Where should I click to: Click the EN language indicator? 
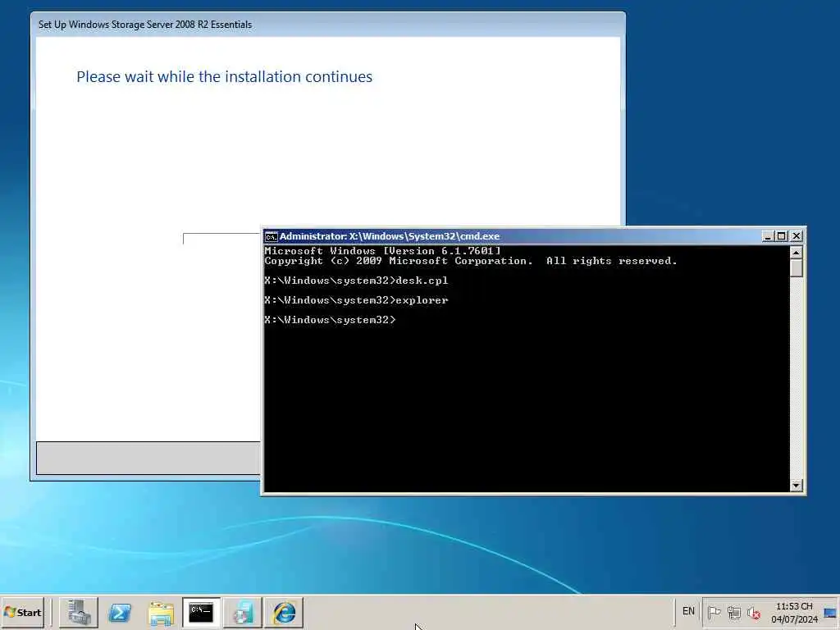pos(688,611)
